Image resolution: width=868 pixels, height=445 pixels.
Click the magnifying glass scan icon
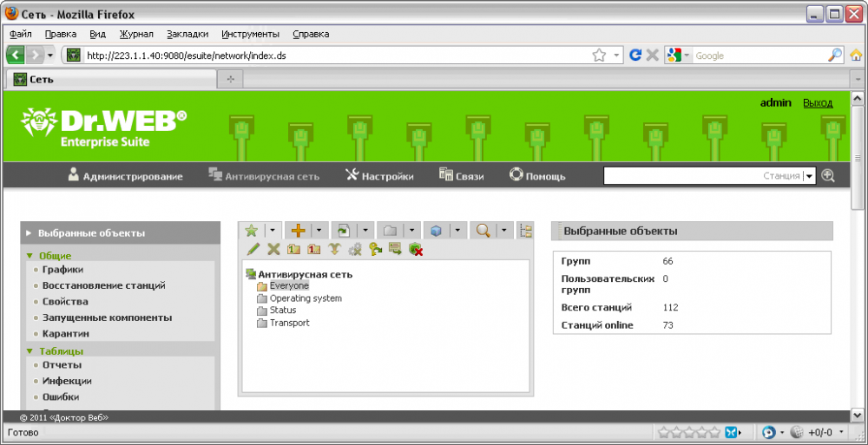pyautogui.click(x=483, y=231)
